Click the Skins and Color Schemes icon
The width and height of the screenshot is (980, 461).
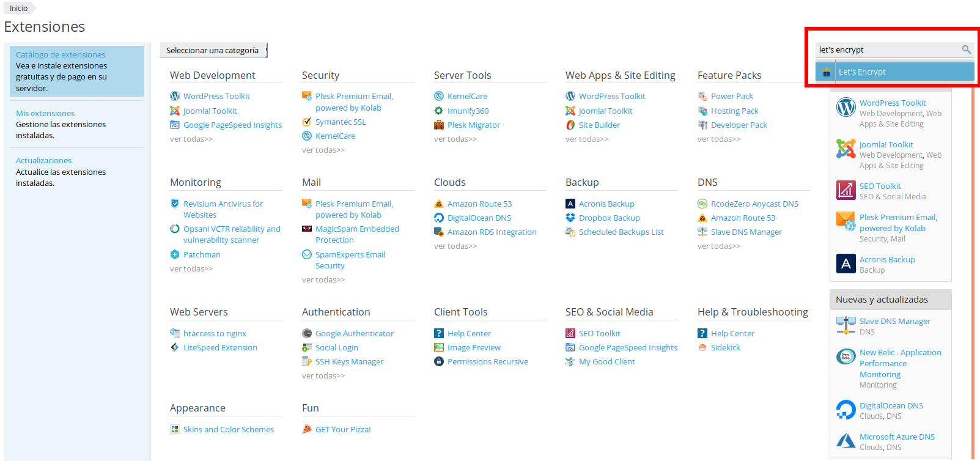click(x=175, y=429)
